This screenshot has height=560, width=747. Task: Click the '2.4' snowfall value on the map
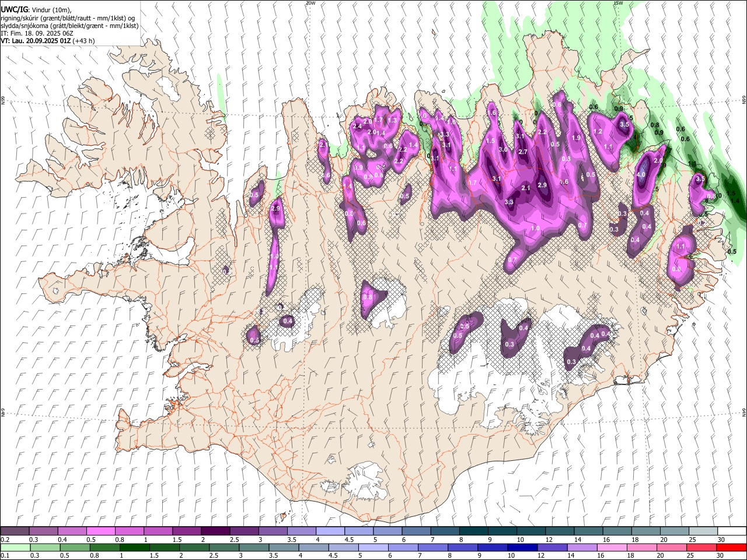point(358,126)
